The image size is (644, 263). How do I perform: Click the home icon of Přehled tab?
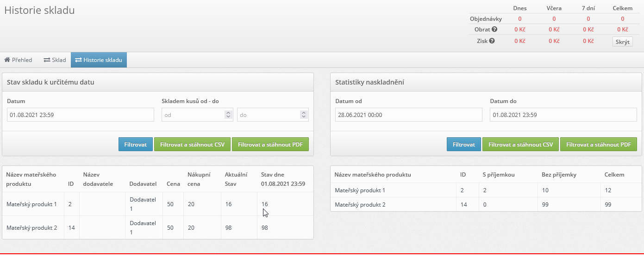(7, 60)
